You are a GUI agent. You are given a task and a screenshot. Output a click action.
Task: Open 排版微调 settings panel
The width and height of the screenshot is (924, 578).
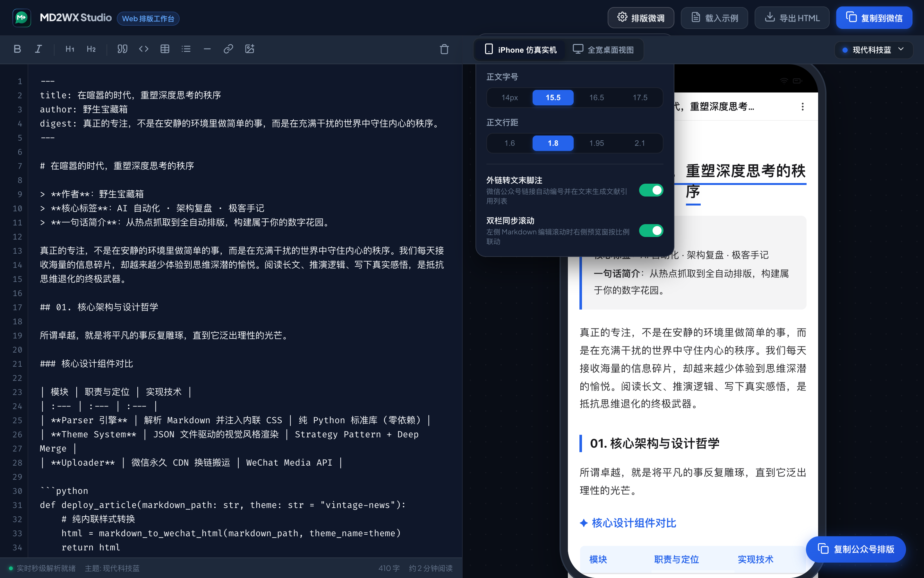pyautogui.click(x=641, y=18)
